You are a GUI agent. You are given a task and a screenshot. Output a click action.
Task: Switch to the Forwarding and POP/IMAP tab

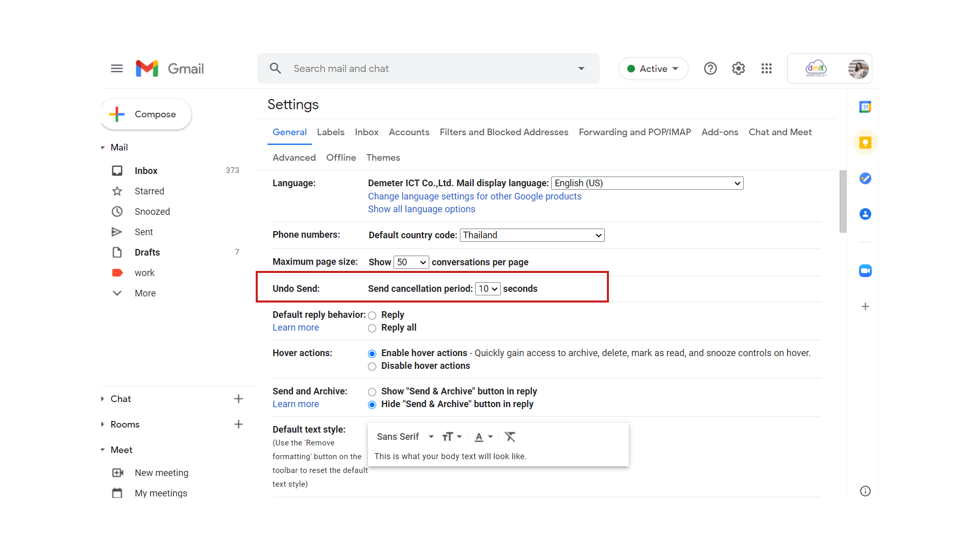(634, 132)
